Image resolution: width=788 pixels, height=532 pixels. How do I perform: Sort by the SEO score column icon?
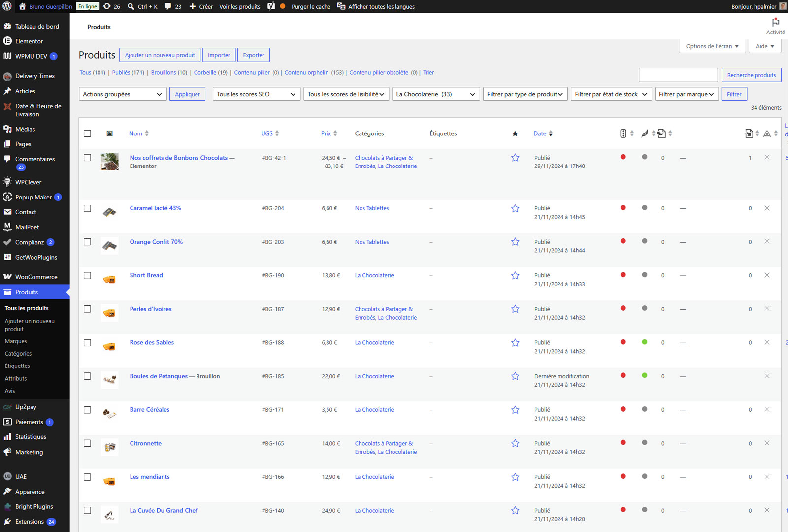coord(624,133)
